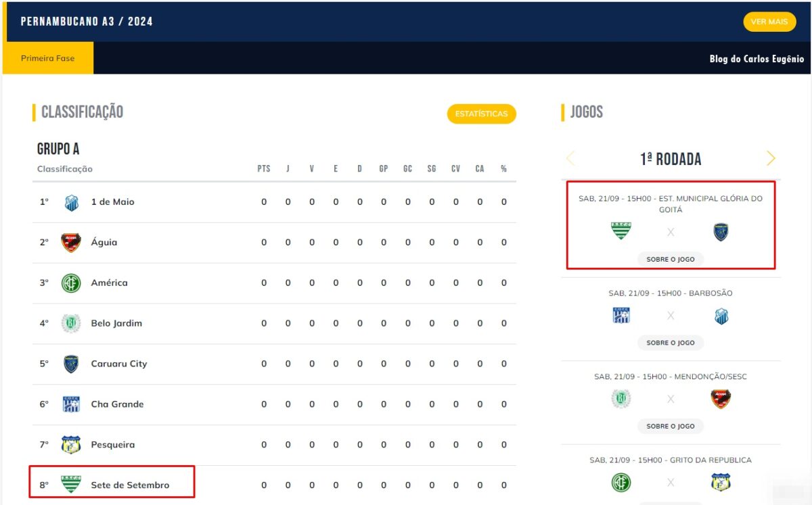
Task: Click the CLASSIFICAÇÃO section heading
Action: (x=82, y=112)
